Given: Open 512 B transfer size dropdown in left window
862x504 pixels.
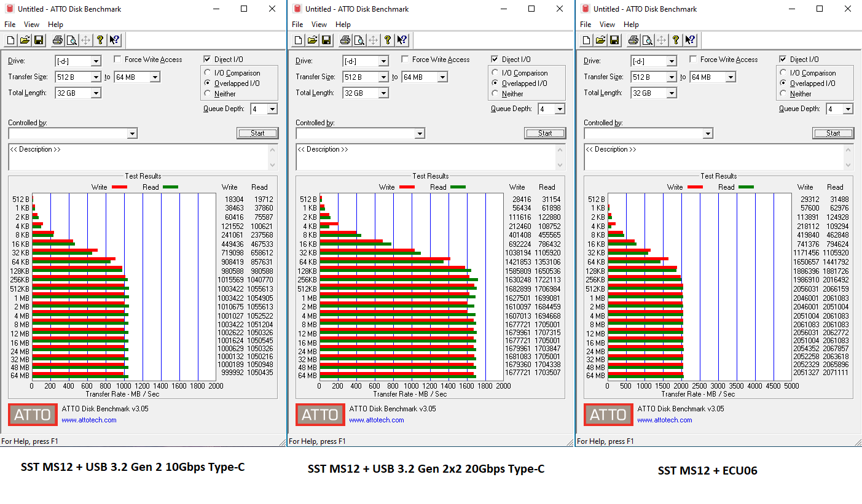Looking at the screenshot, I should click(x=96, y=77).
